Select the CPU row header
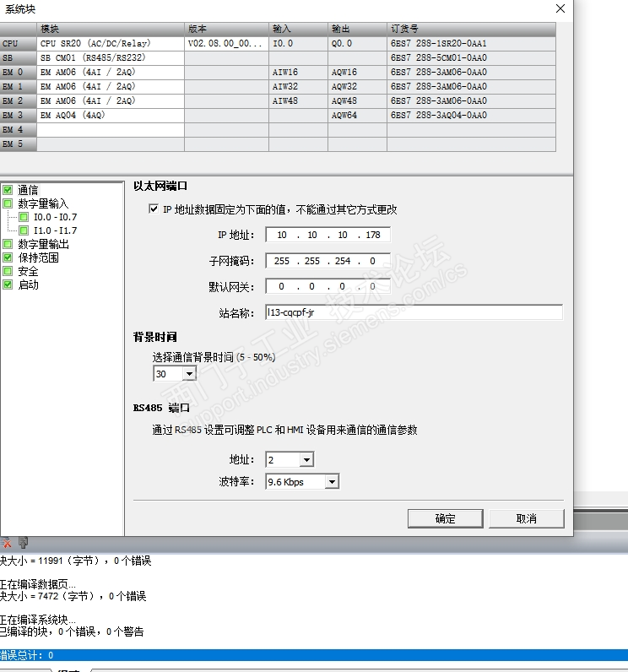This screenshot has width=628, height=672. click(x=19, y=44)
